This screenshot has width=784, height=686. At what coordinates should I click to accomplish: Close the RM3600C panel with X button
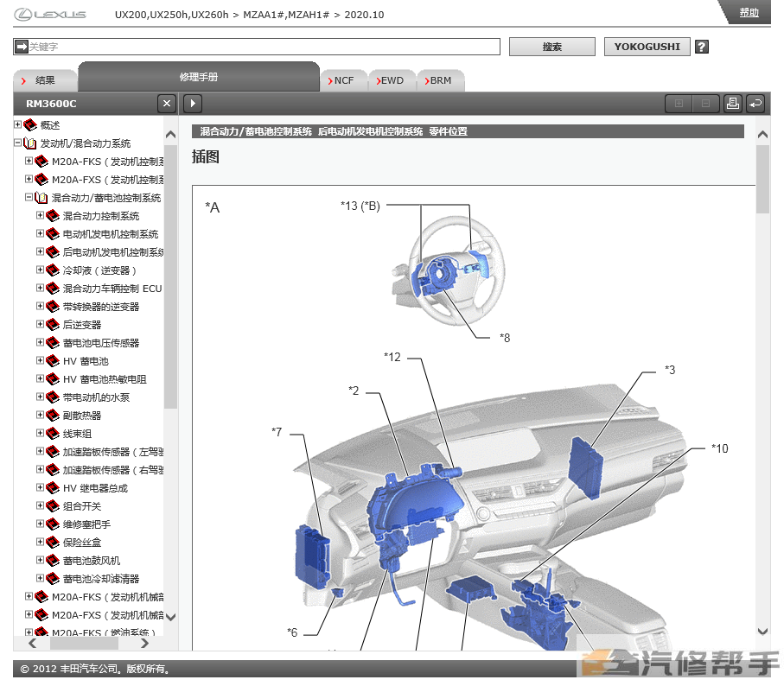click(x=167, y=104)
